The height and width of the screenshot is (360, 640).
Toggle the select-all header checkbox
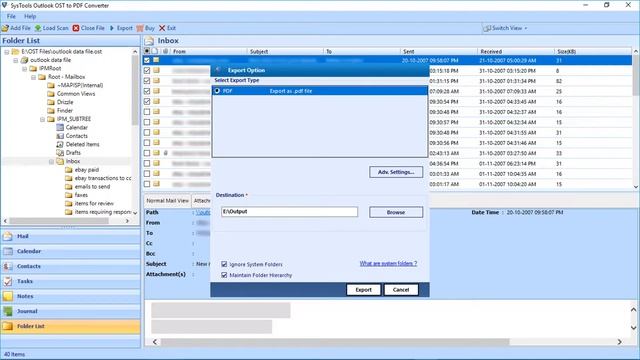click(147, 51)
